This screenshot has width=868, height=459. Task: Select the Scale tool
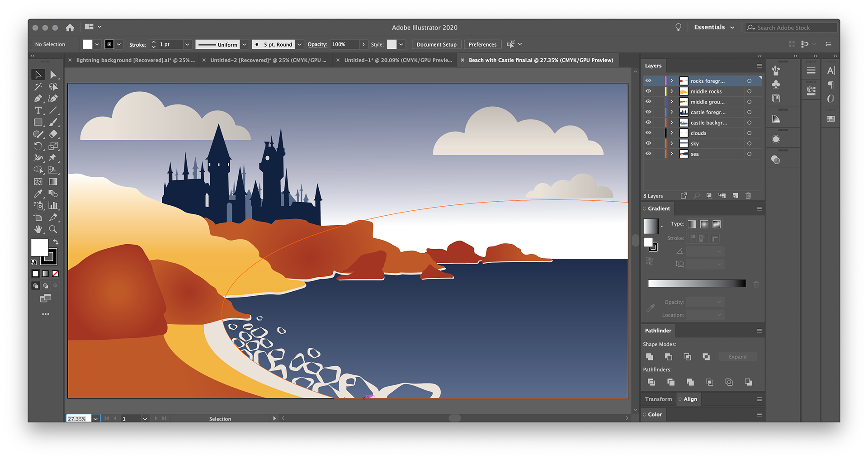pos(53,146)
